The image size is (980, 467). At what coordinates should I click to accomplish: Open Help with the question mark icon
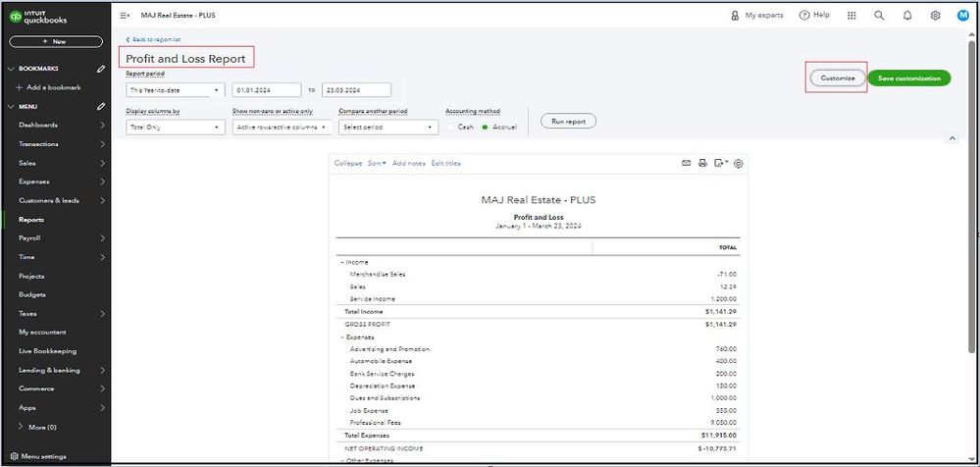point(804,15)
